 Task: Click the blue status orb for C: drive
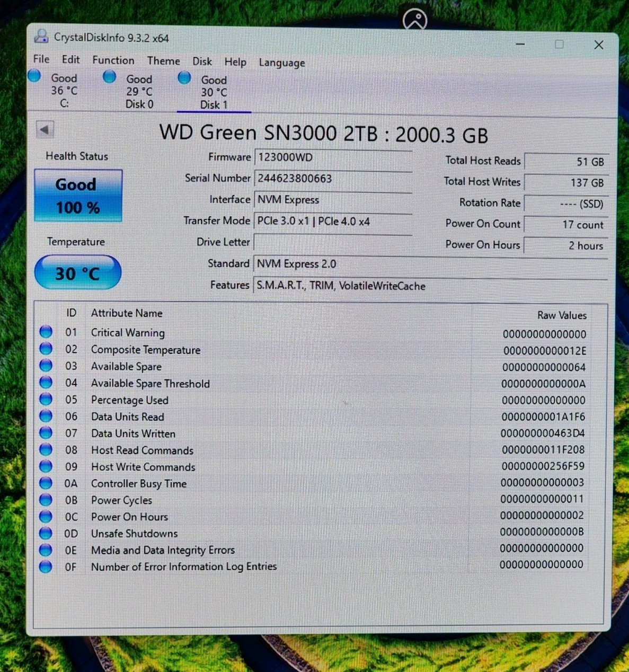pyautogui.click(x=34, y=76)
